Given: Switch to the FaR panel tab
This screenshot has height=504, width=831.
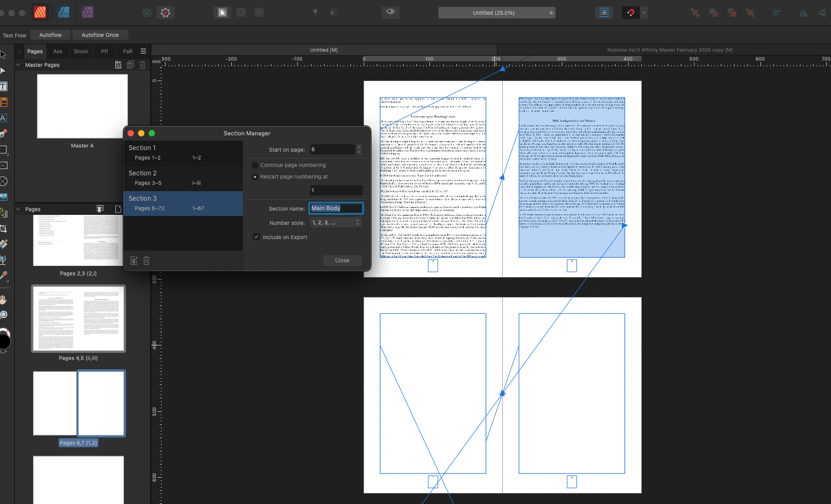Looking at the screenshot, I should click(128, 51).
